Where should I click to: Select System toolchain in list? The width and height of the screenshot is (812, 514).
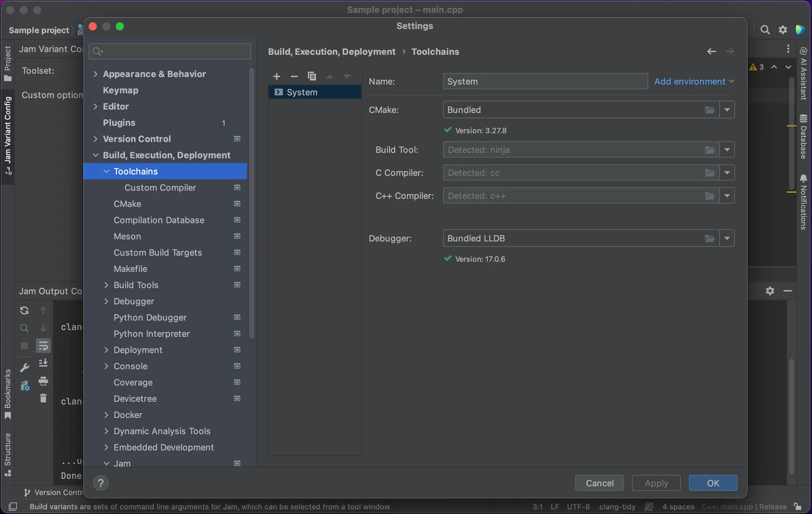315,92
